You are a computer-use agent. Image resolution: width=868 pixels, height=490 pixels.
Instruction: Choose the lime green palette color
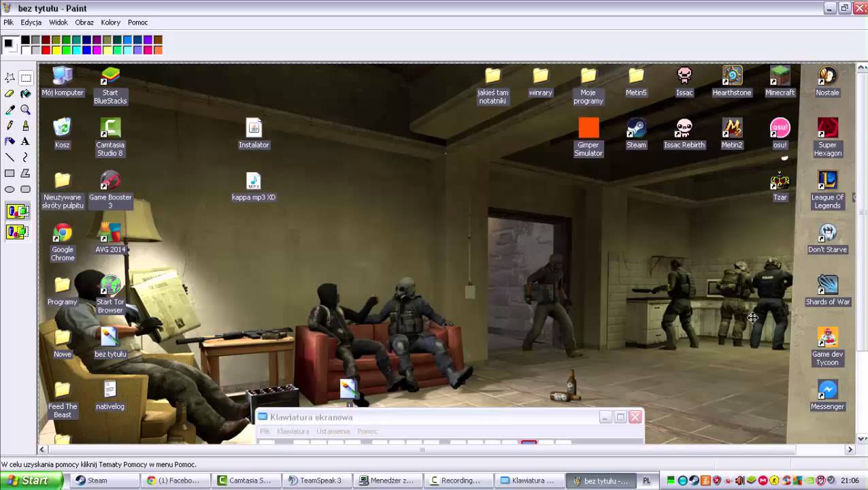tap(66, 50)
